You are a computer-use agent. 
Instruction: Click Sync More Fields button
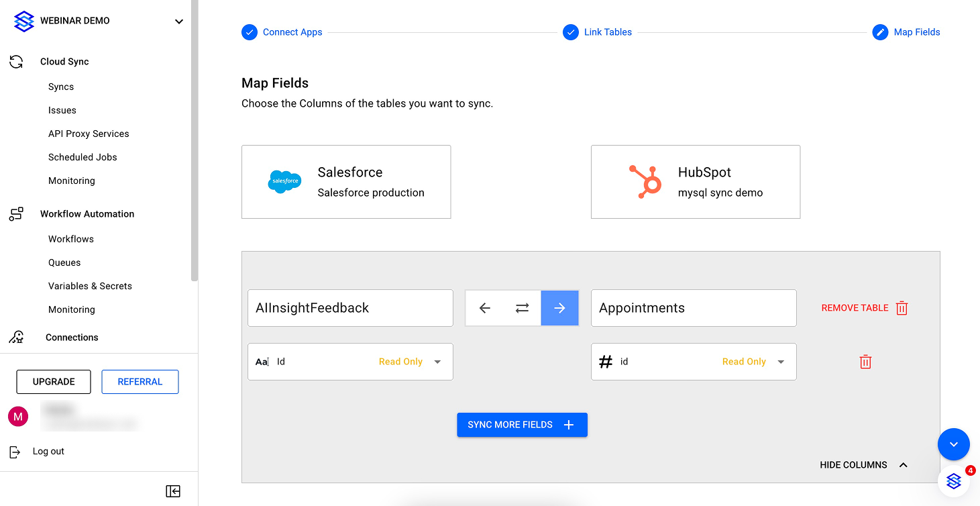pyautogui.click(x=522, y=425)
